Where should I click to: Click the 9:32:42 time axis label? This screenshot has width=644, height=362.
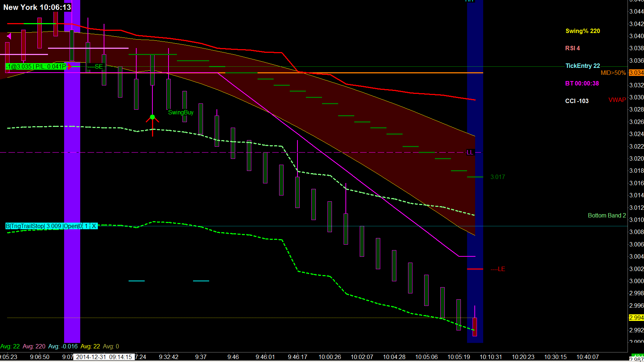pyautogui.click(x=169, y=357)
